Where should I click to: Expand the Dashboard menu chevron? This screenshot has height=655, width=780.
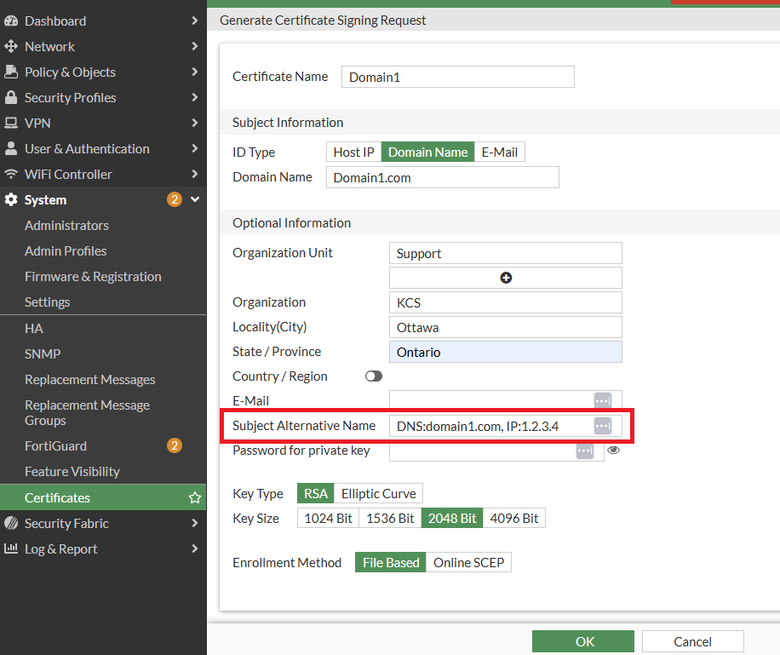pos(195,21)
